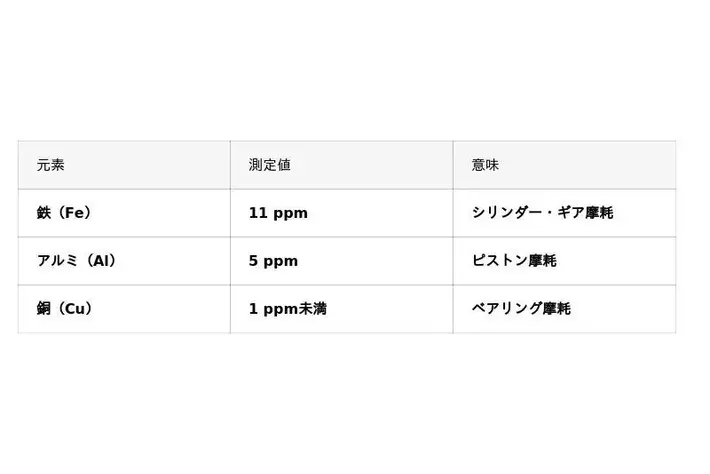Click the 元素 column header
Viewport: 710px width, 474px height.
[51, 165]
